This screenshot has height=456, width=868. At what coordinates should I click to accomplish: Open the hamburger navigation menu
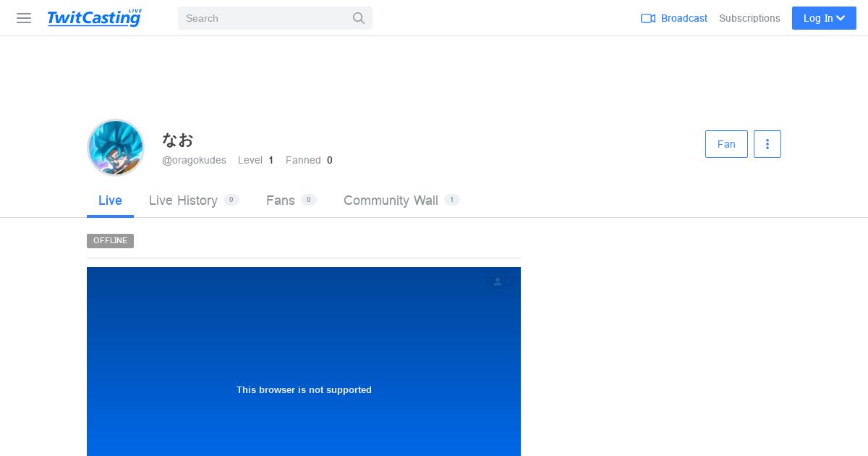pyautogui.click(x=24, y=18)
